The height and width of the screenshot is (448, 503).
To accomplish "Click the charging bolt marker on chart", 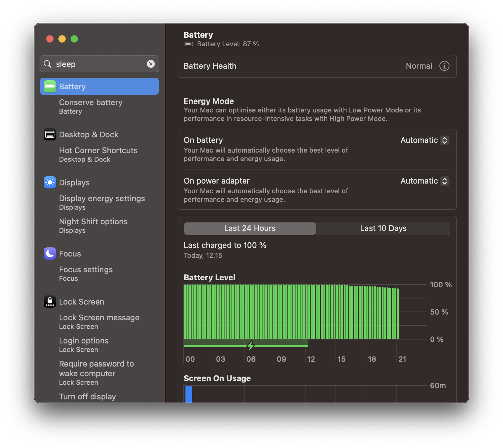I will pyautogui.click(x=251, y=346).
